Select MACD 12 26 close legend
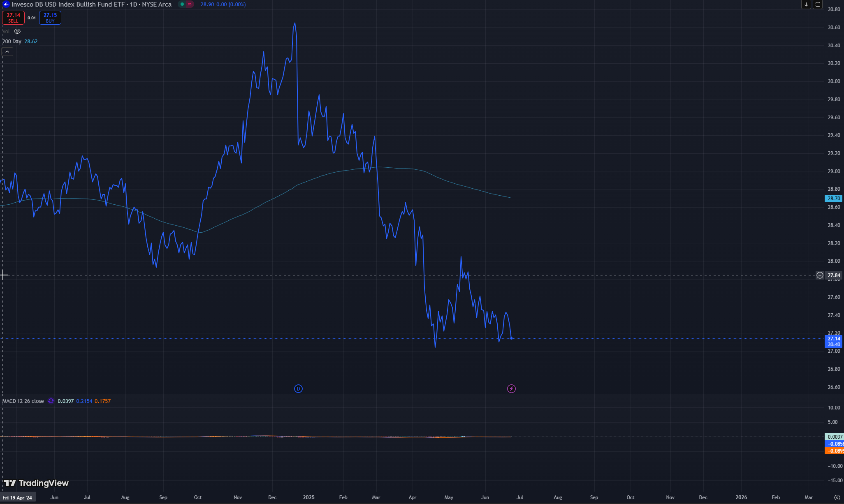Viewport: 844px width, 504px height. click(23, 401)
